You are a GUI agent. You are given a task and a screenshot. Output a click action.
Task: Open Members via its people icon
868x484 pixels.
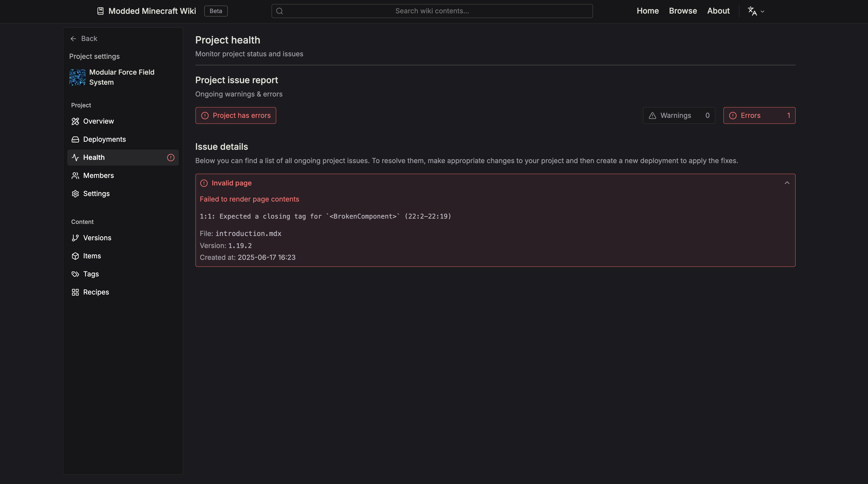tap(75, 175)
